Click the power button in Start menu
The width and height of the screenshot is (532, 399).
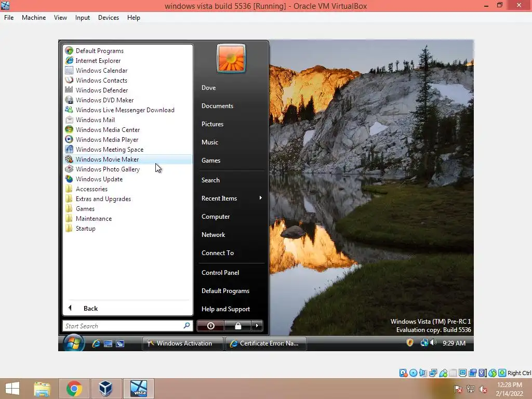pos(210,326)
